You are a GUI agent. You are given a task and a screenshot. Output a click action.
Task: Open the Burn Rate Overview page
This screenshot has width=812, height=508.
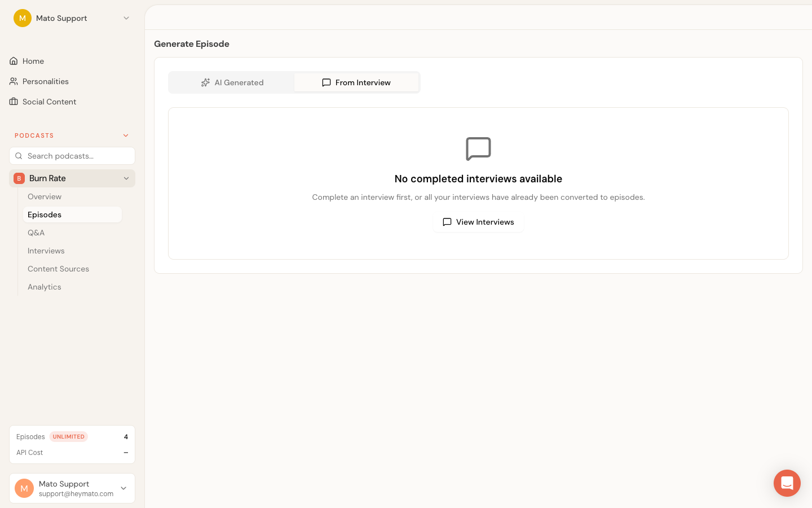(72, 196)
